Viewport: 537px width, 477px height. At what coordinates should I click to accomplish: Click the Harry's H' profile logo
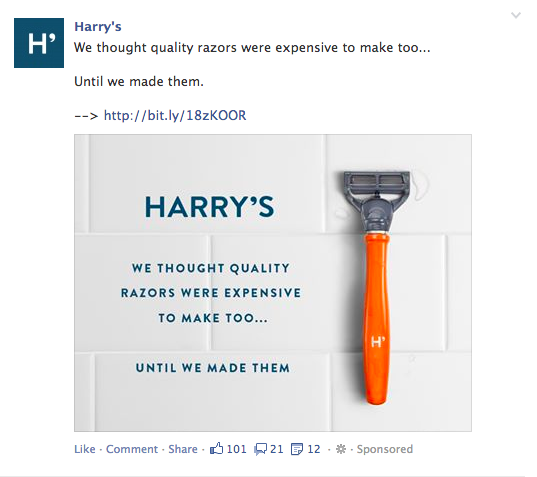pos(39,43)
